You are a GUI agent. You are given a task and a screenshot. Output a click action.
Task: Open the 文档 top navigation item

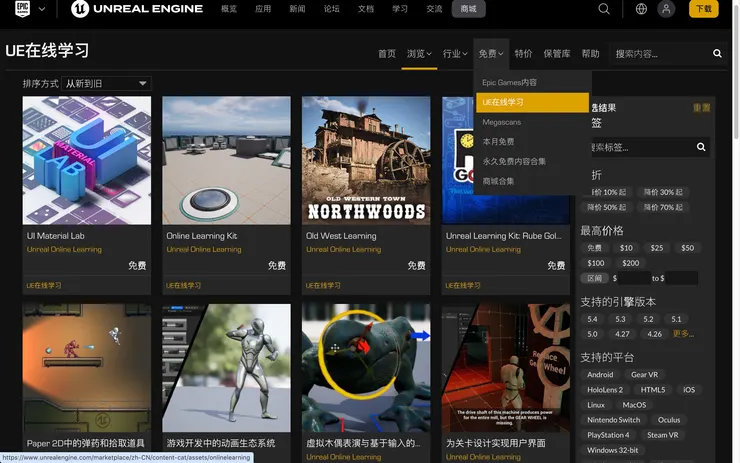[x=366, y=8]
